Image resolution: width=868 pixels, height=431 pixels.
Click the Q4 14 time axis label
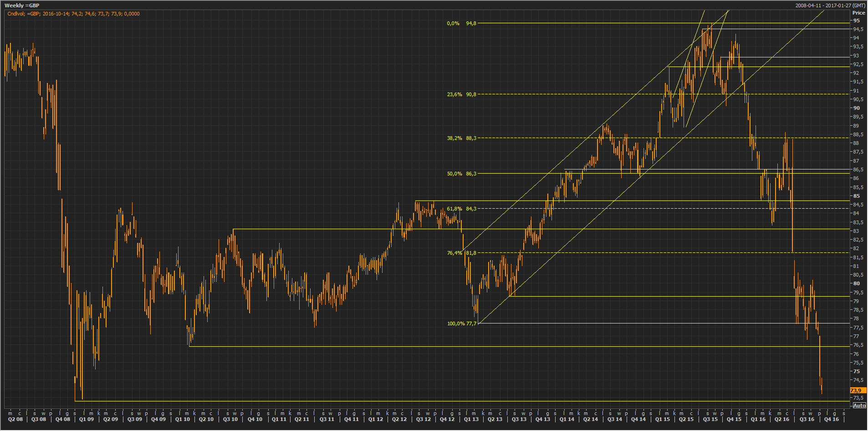tap(638, 419)
